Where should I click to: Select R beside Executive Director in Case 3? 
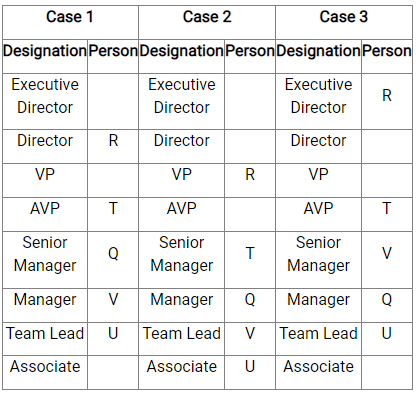(x=387, y=96)
